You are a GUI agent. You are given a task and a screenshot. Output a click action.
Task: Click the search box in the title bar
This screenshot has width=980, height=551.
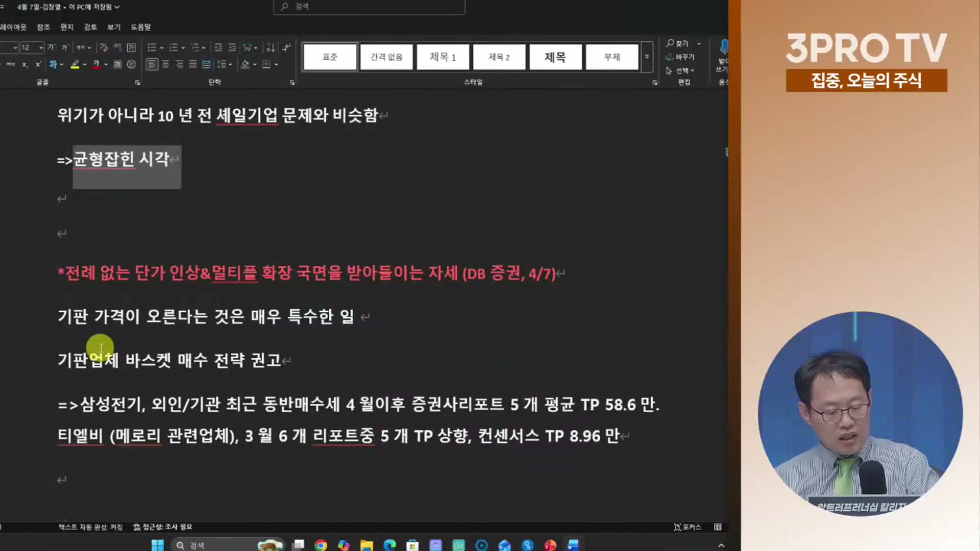369,7
